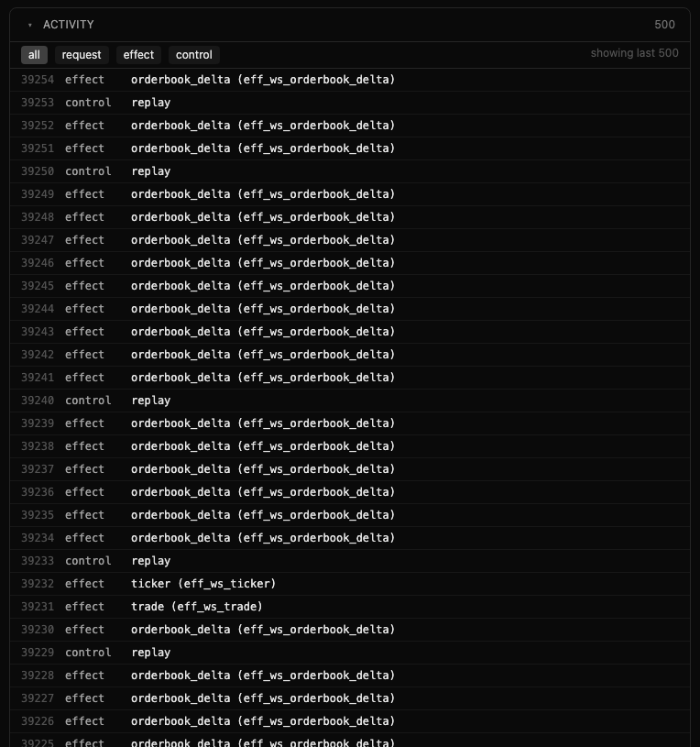Open event 39249 orderbook_delta row
The width and height of the screenshot is (700, 747).
point(350,194)
